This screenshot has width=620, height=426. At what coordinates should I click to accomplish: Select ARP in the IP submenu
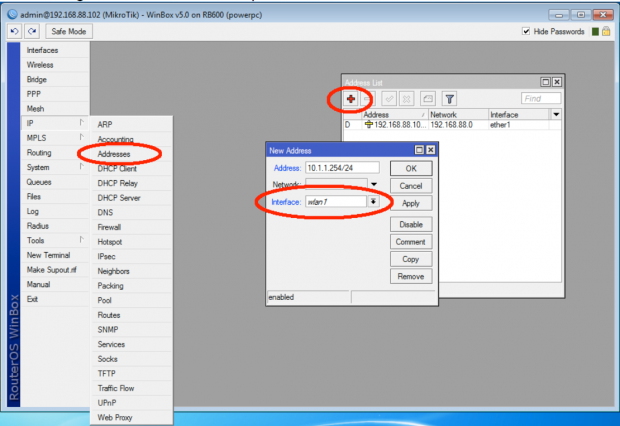click(x=131, y=125)
